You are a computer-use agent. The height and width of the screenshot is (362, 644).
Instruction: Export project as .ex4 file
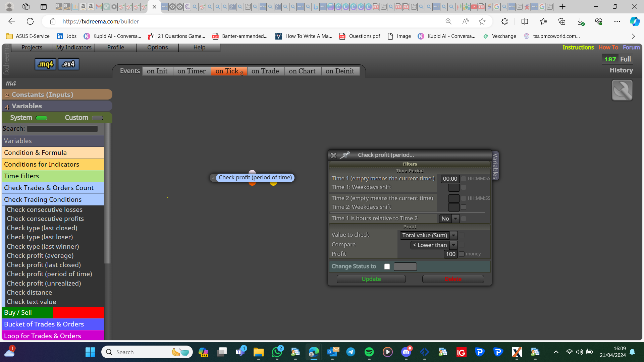click(x=68, y=64)
